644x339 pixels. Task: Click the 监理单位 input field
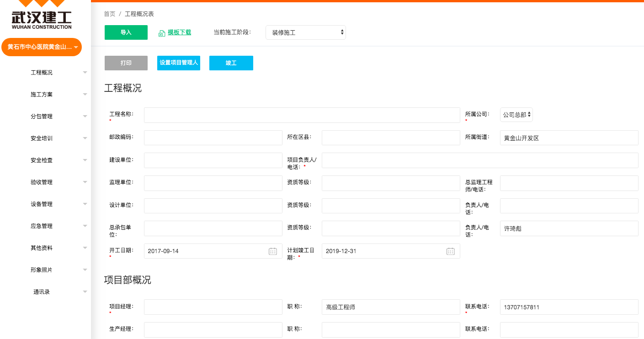pyautogui.click(x=213, y=183)
